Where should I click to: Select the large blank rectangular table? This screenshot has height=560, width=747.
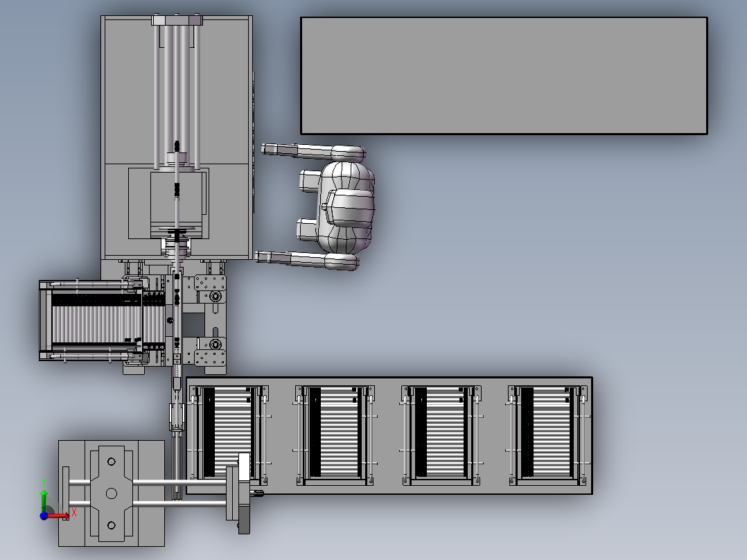click(504, 76)
